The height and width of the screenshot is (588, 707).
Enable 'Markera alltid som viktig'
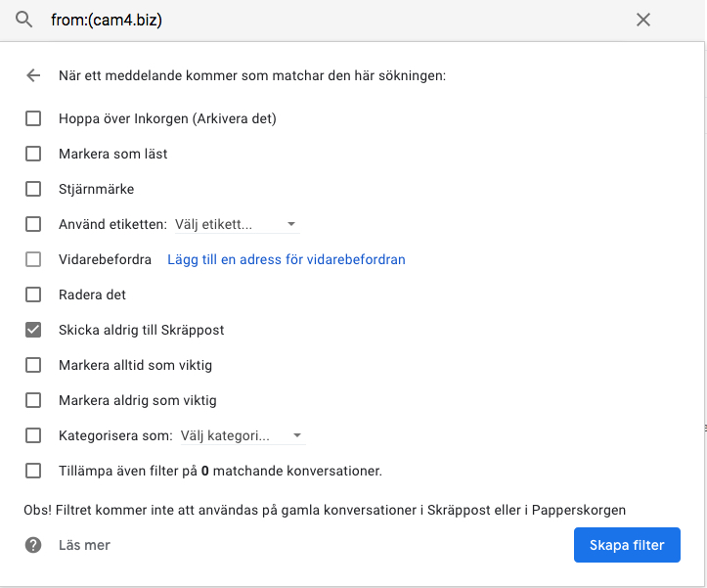[33, 365]
